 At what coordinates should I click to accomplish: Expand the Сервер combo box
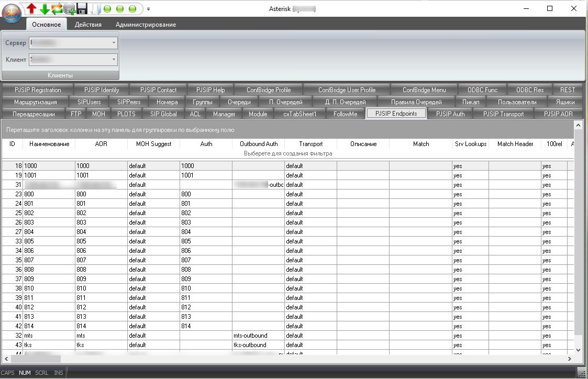(x=114, y=43)
